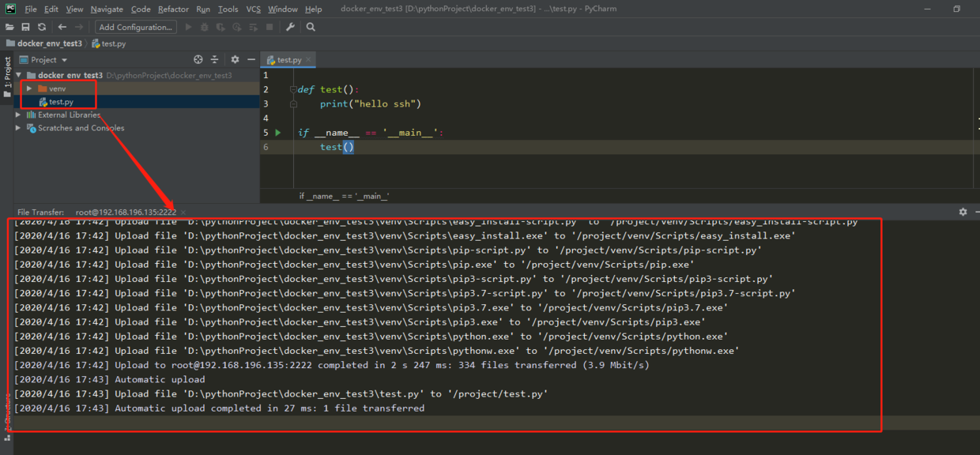Screen dimensions: 980x455
Task: Hide the File Transfer panel with minus icon
Action: [976, 212]
